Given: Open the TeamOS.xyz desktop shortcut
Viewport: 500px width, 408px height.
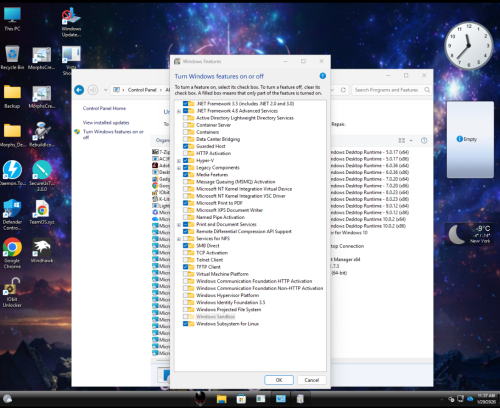Looking at the screenshot, I should pyautogui.click(x=42, y=212).
